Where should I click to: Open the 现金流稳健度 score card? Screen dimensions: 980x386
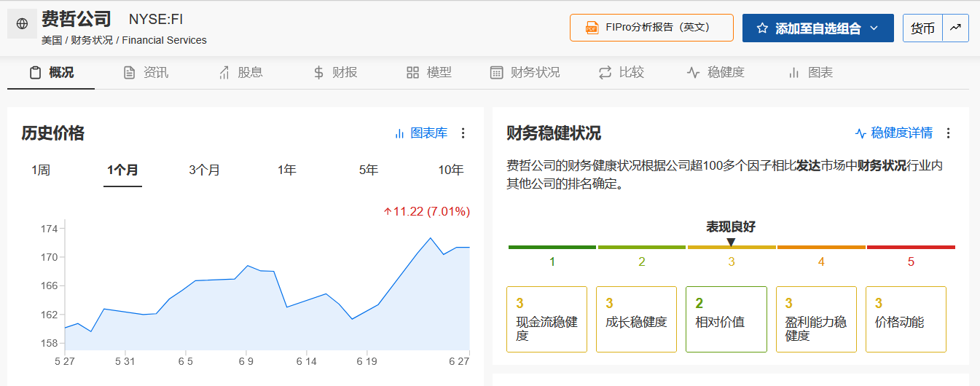click(x=546, y=319)
